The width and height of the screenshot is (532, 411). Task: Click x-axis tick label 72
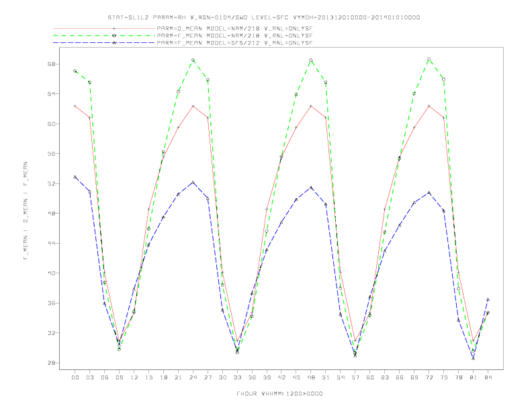(x=429, y=377)
